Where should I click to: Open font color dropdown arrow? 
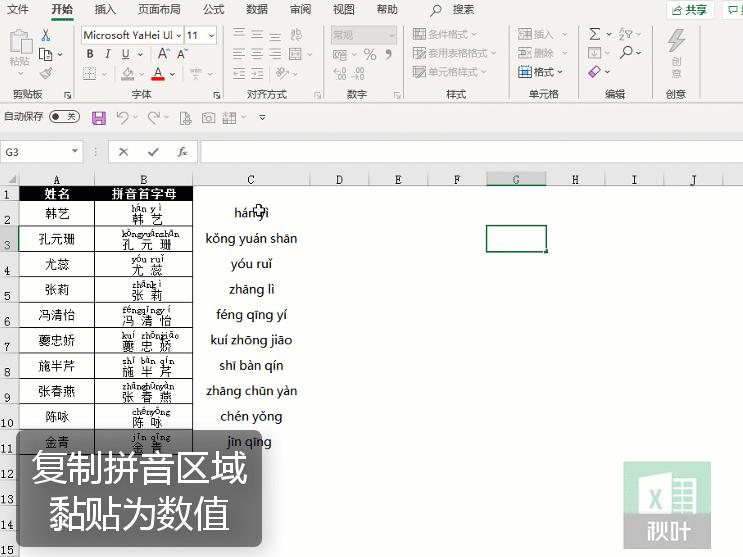[x=172, y=74]
